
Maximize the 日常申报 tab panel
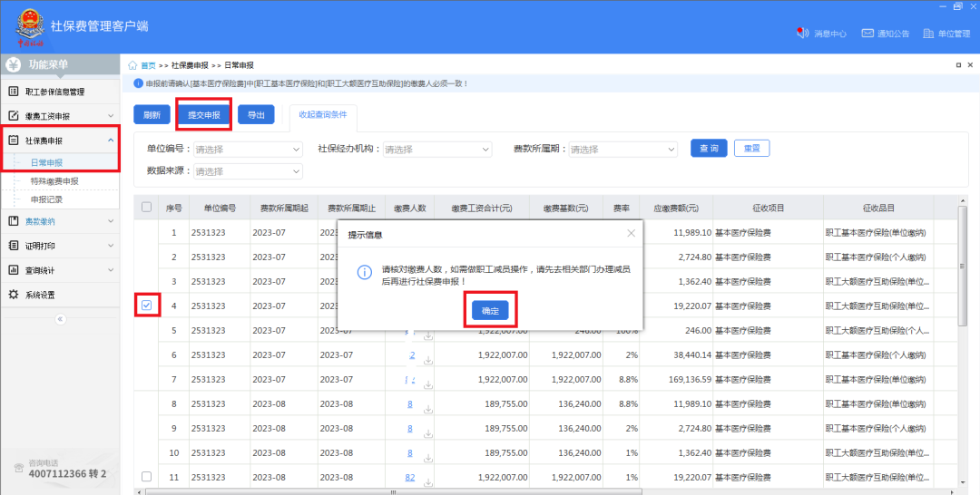(958, 65)
